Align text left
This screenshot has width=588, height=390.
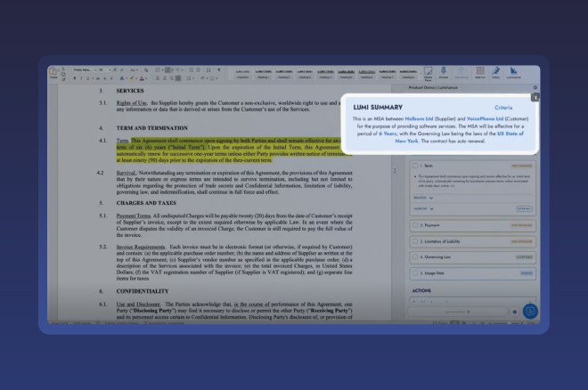pyautogui.click(x=158, y=78)
